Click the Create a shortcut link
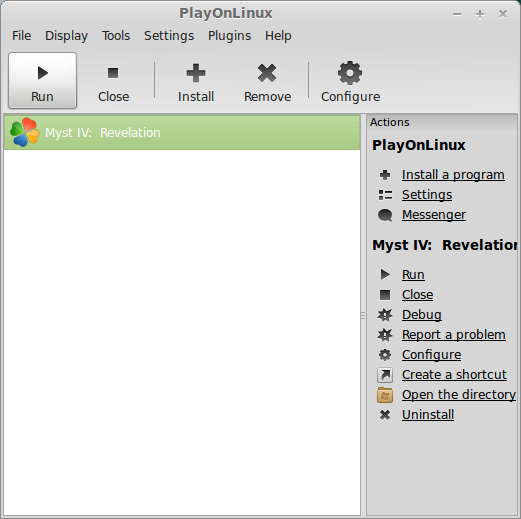521x519 pixels. pyautogui.click(x=454, y=375)
